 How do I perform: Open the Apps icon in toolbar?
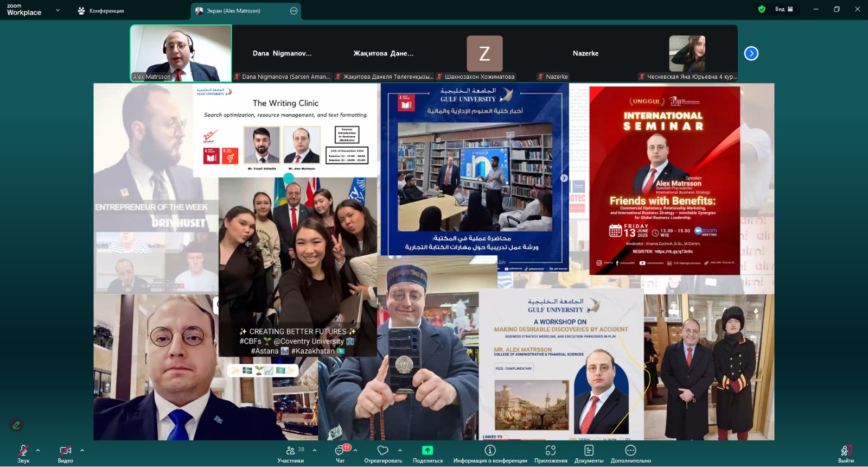pos(551,451)
